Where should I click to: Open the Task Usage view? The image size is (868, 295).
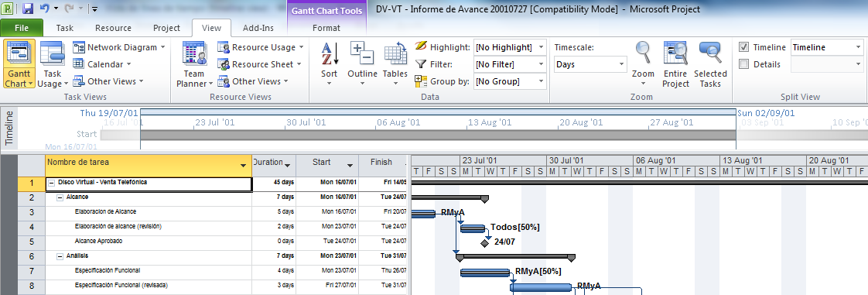[x=53, y=63]
